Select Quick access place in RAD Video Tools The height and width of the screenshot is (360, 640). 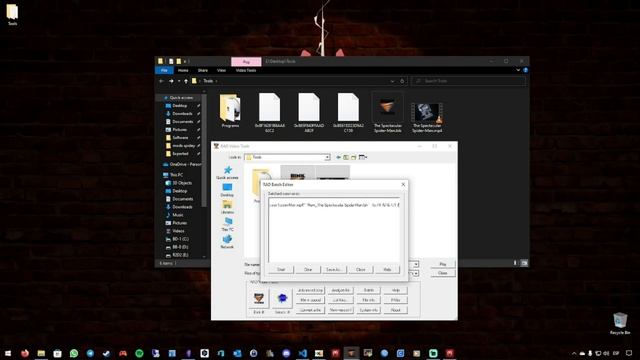227,173
